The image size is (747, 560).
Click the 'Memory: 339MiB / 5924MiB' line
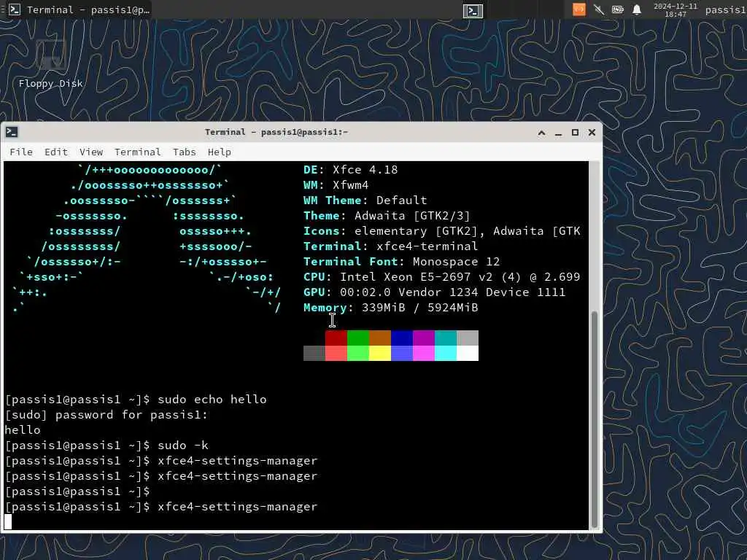(391, 308)
